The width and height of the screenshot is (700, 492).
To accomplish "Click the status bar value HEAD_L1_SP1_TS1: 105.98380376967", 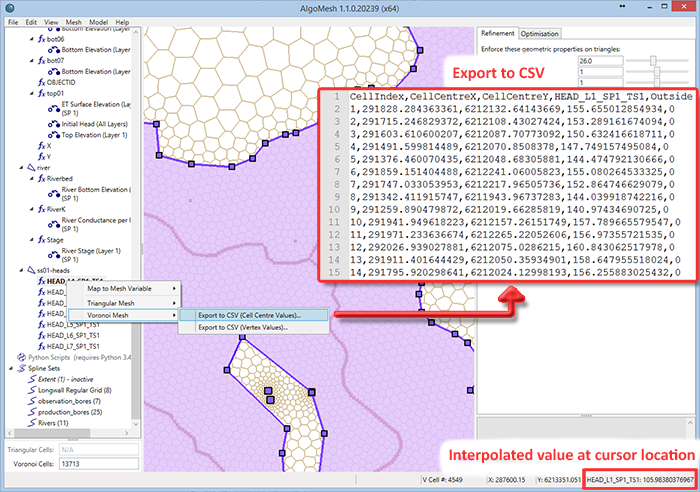I will [640, 480].
